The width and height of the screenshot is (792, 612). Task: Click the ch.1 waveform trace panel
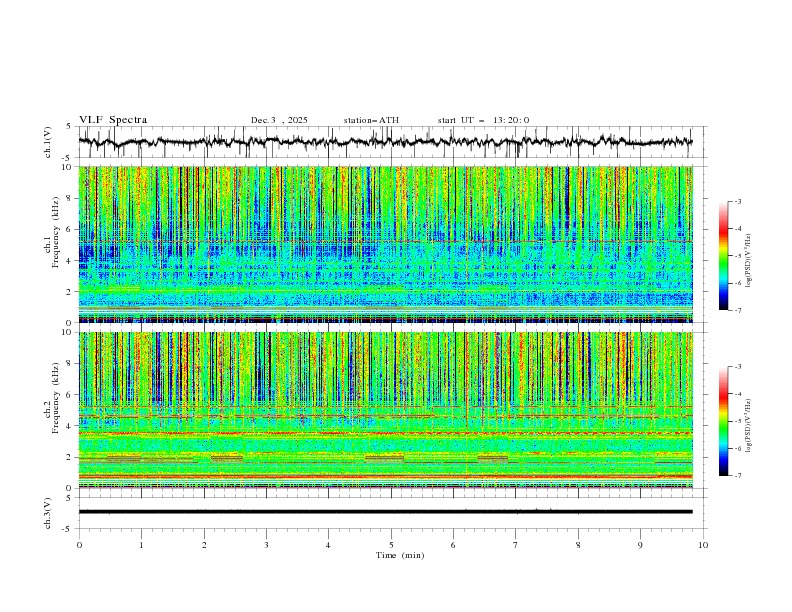pos(392,142)
